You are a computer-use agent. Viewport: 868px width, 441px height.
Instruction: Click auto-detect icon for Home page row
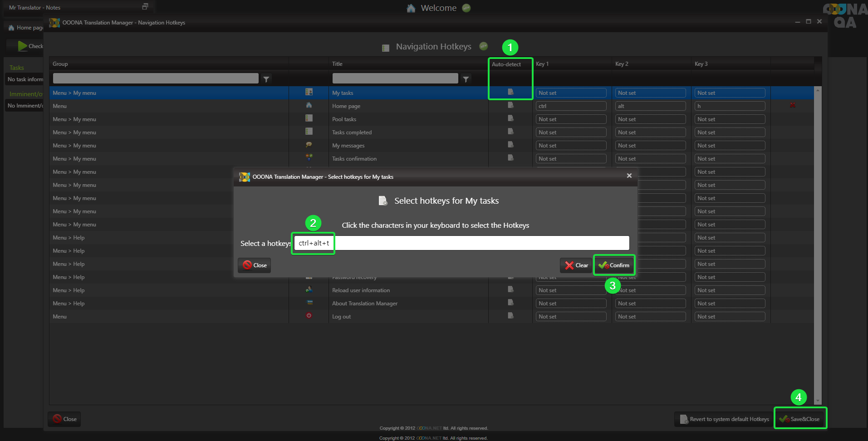point(510,105)
